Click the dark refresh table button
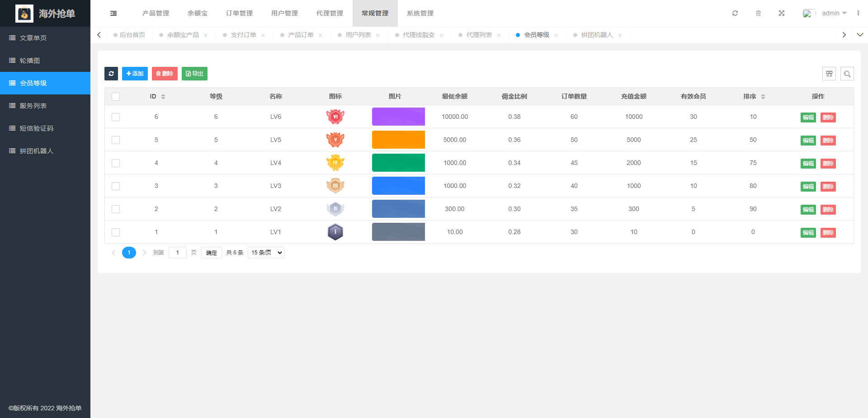This screenshot has height=418, width=868. coord(111,74)
